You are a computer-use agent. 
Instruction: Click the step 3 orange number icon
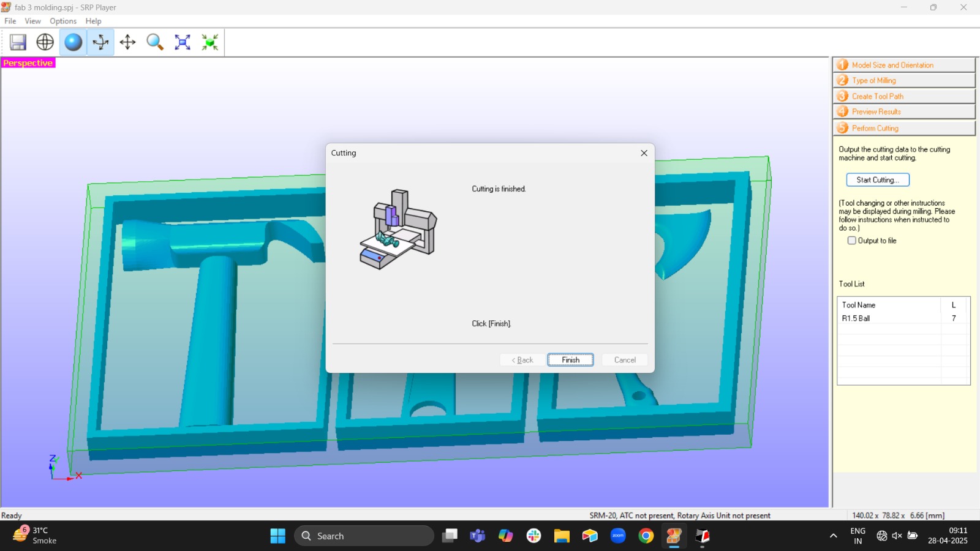click(x=843, y=96)
